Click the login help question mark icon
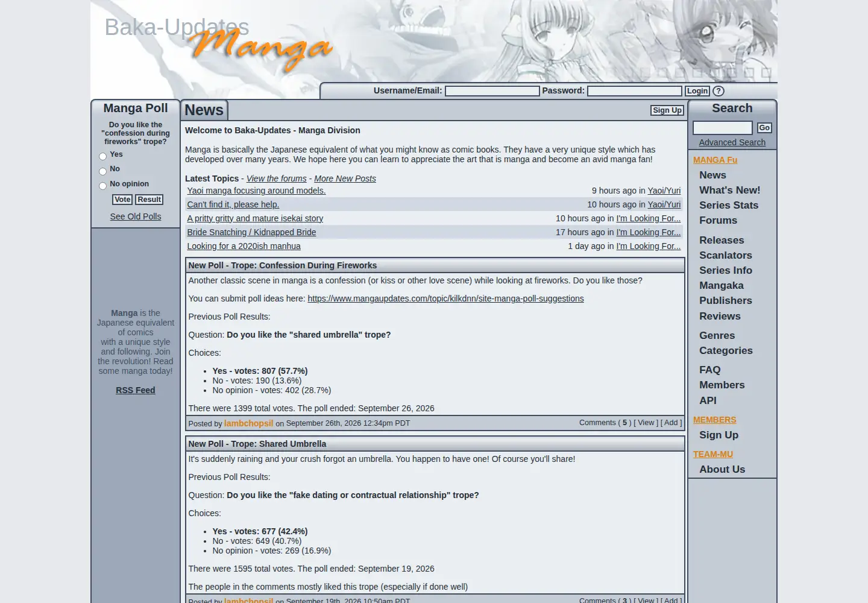 coord(719,91)
